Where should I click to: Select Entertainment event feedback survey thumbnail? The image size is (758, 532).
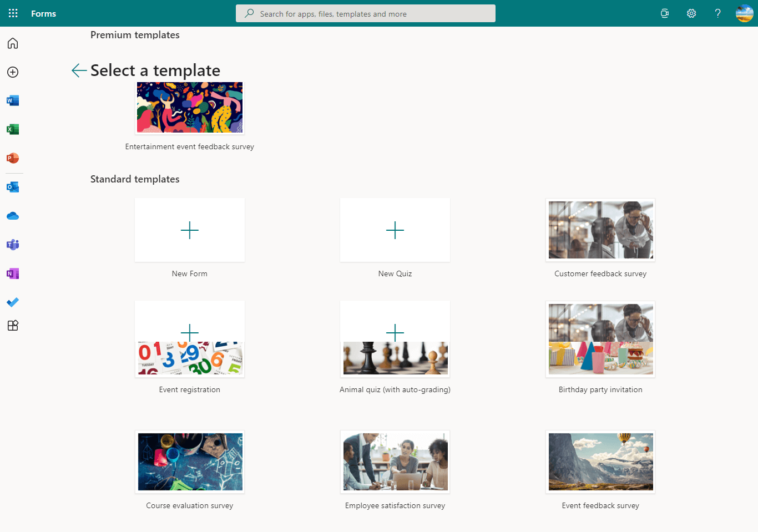tap(190, 108)
